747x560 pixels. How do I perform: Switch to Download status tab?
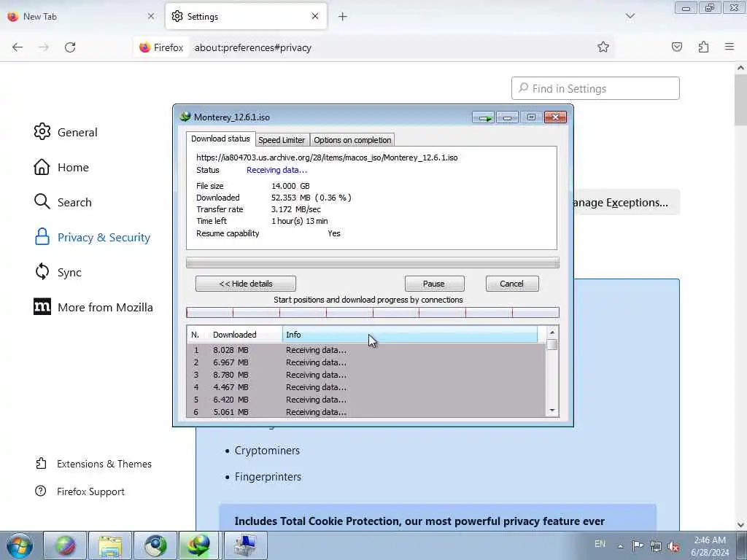(220, 139)
